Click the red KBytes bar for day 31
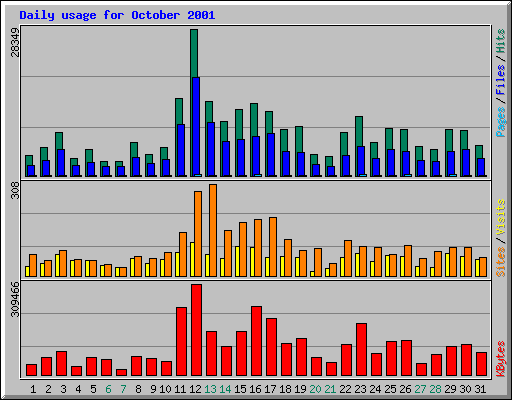 481,364
